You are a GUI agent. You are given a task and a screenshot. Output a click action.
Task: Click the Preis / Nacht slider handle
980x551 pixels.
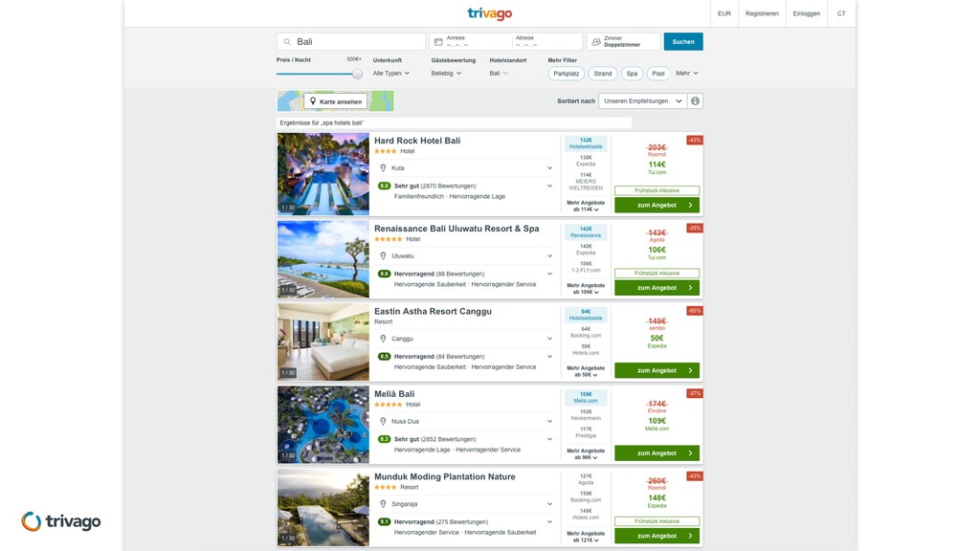point(357,74)
